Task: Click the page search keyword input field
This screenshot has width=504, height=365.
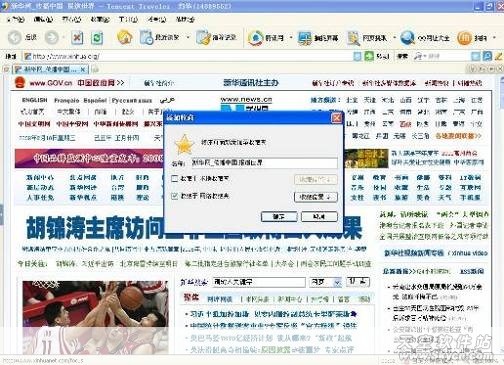Action: point(259,282)
